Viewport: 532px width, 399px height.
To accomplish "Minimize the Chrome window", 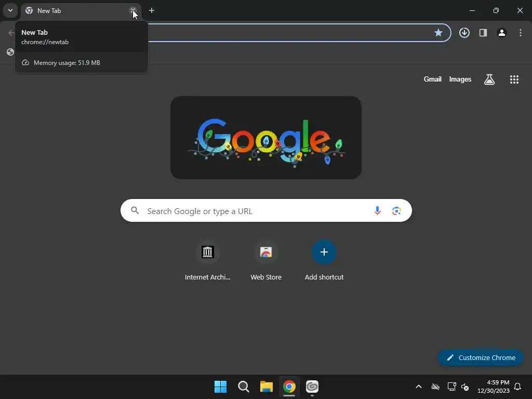I will (472, 10).
